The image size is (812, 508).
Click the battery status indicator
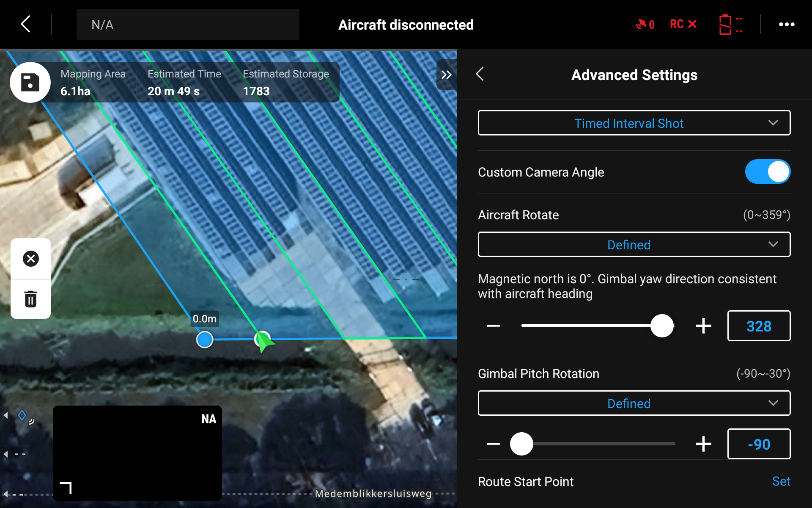tap(730, 25)
